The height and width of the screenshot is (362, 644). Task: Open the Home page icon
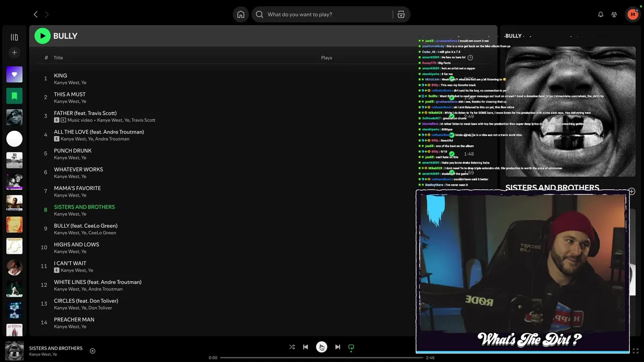[x=241, y=15]
